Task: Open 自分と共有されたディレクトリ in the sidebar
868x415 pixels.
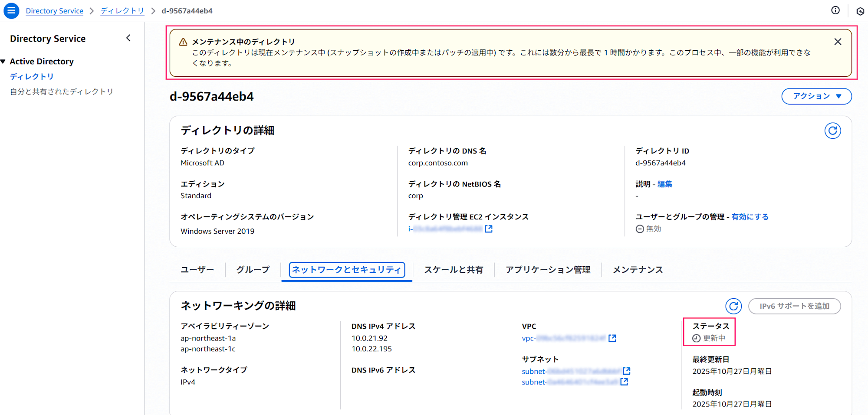Action: (62, 91)
